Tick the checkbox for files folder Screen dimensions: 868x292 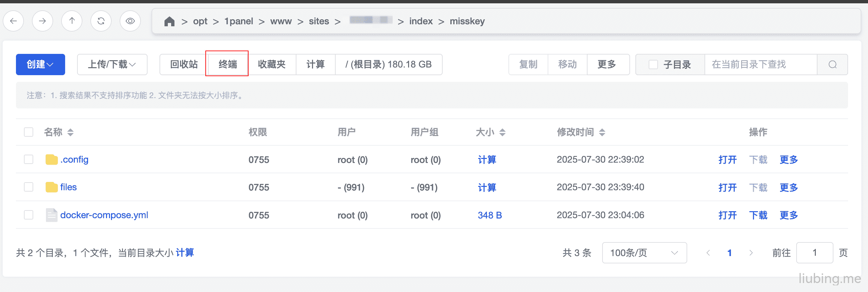coord(29,187)
